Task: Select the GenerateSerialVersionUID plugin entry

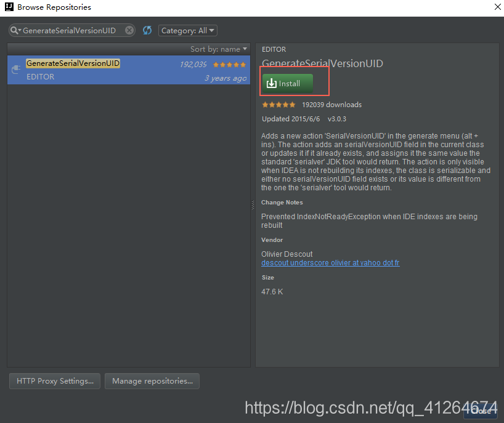Action: click(x=123, y=69)
